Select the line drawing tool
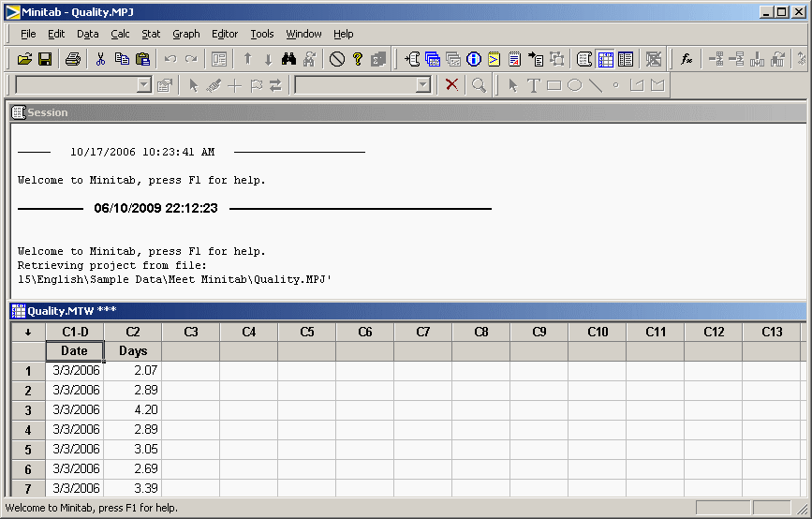 [x=596, y=85]
